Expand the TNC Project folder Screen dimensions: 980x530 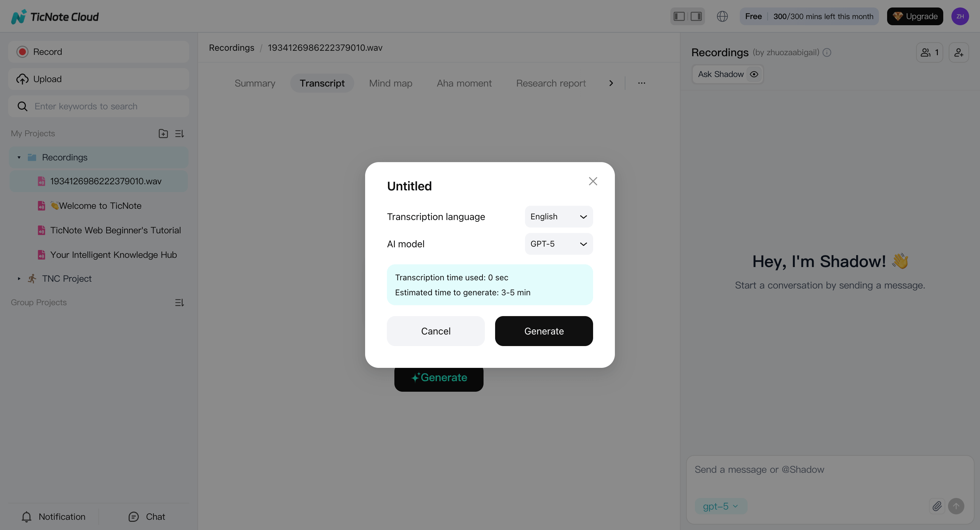(19, 278)
